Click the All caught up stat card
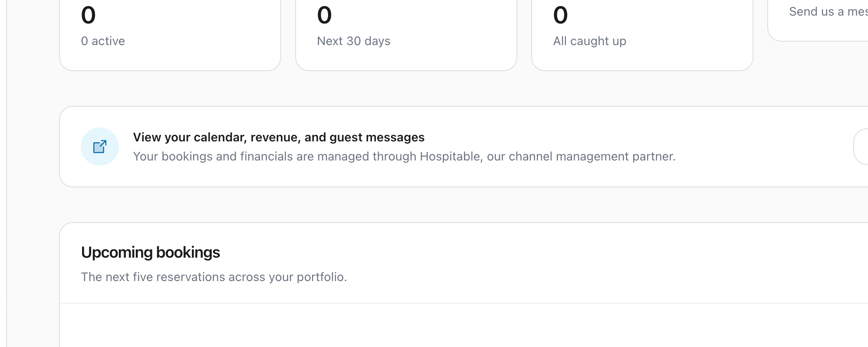This screenshot has width=868, height=347. [642, 26]
